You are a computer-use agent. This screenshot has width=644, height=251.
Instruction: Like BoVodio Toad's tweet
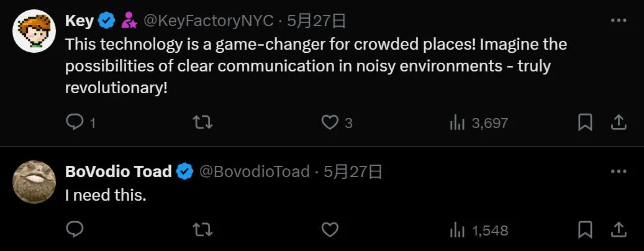pyautogui.click(x=329, y=230)
